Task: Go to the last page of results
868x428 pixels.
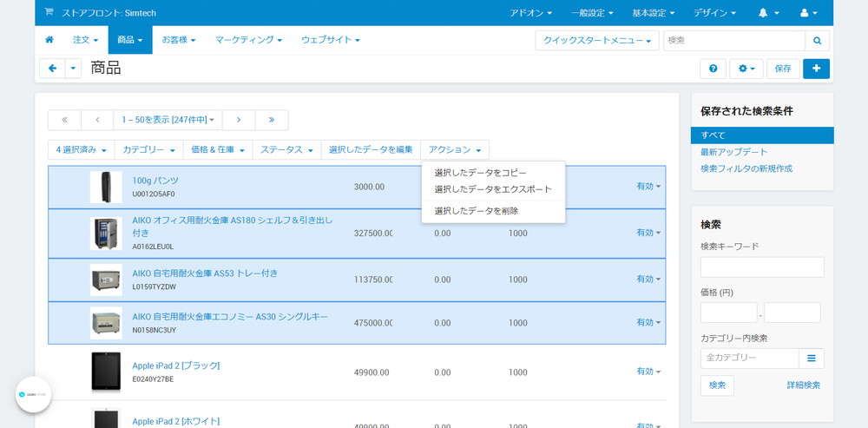Action: pos(271,120)
